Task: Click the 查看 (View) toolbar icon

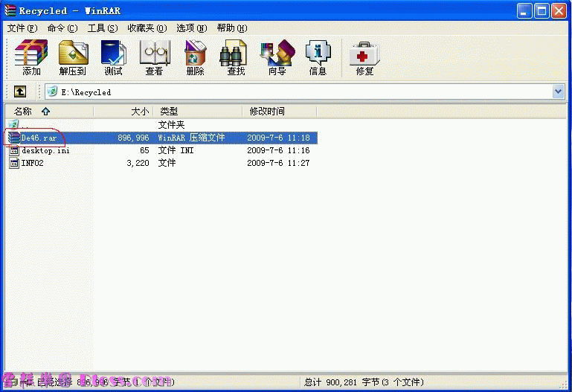Action: [x=155, y=53]
